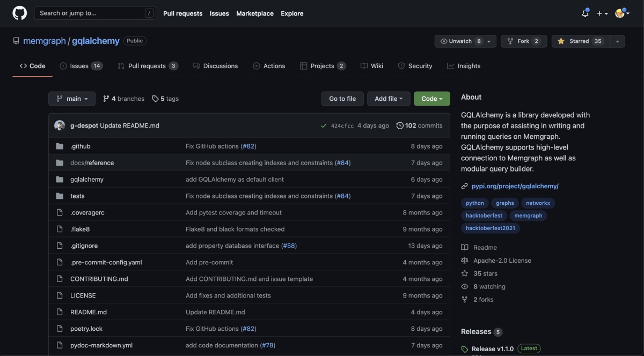
Task: Open the Wiki tab
Action: [372, 66]
